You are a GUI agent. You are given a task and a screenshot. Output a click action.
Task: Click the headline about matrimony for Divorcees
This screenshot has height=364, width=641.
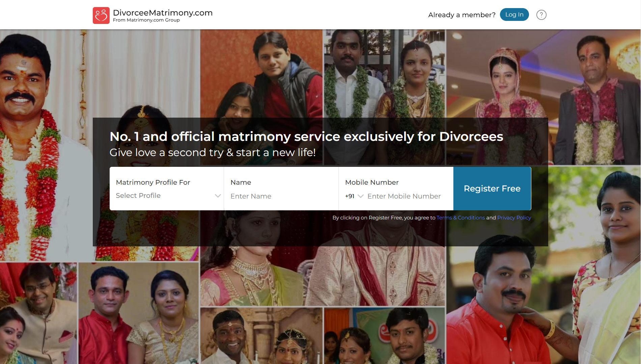point(306,136)
